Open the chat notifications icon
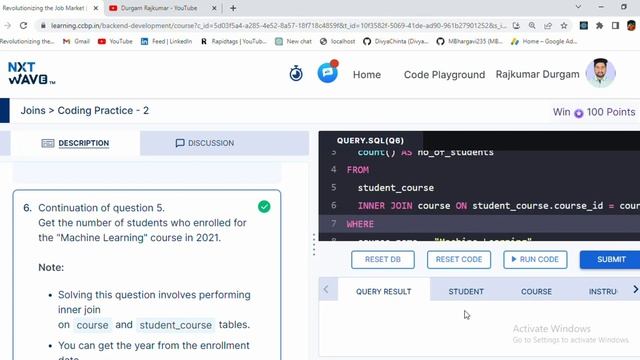This screenshot has width=640, height=360. click(328, 73)
